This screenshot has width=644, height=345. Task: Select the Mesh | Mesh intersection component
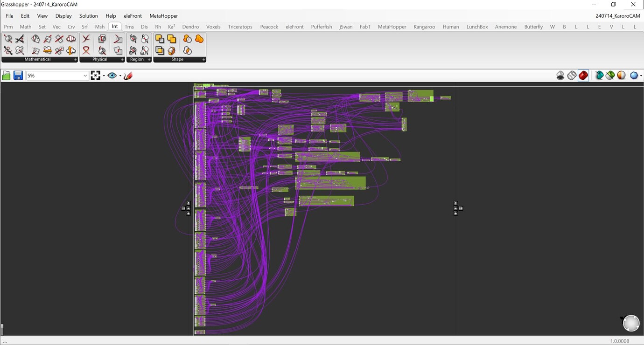pos(118,50)
